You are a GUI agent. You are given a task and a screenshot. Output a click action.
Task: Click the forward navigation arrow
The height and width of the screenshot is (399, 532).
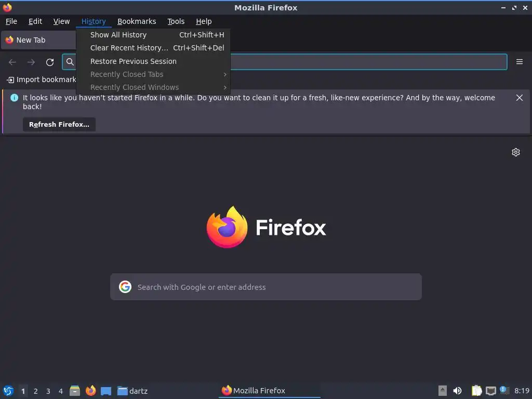tap(31, 62)
